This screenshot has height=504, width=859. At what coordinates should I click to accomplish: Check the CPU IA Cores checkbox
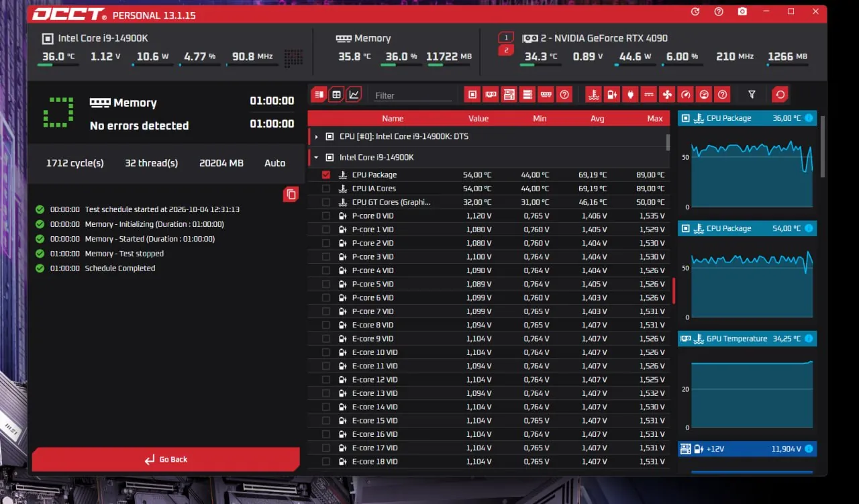coord(326,189)
